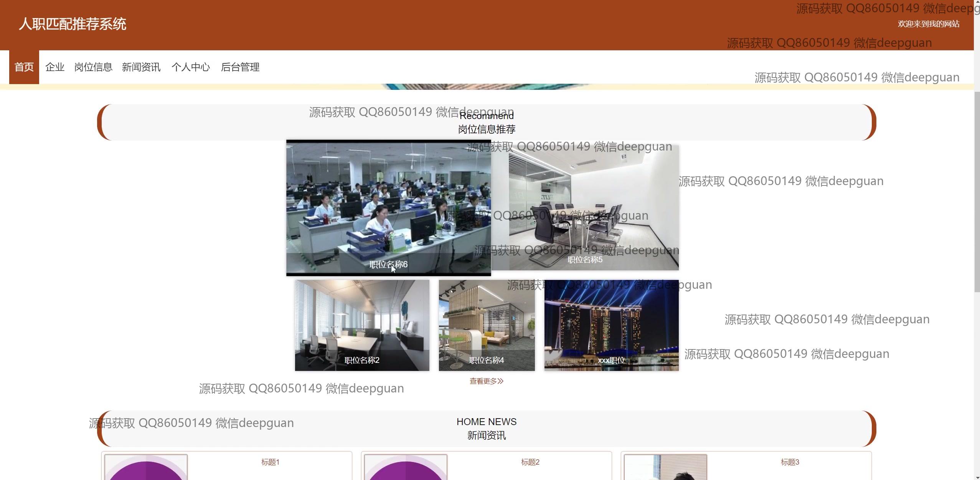Open the 标题1 news title

(x=270, y=462)
